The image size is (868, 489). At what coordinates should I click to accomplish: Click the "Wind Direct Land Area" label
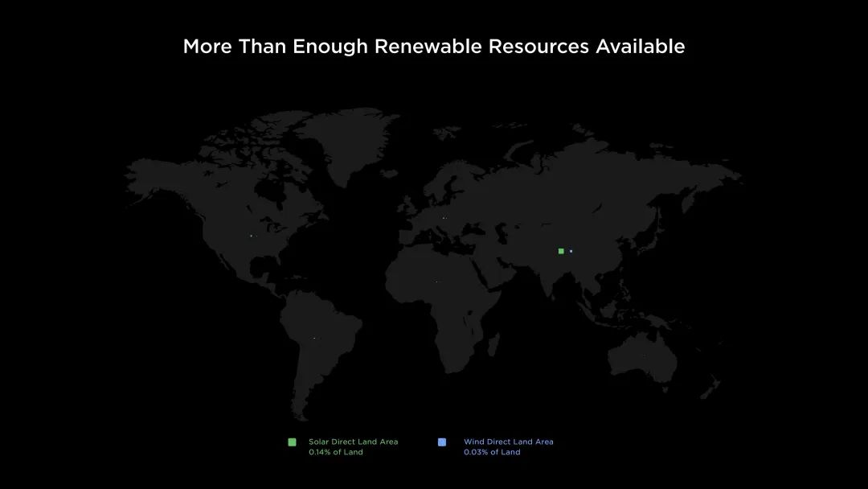pyautogui.click(x=508, y=442)
